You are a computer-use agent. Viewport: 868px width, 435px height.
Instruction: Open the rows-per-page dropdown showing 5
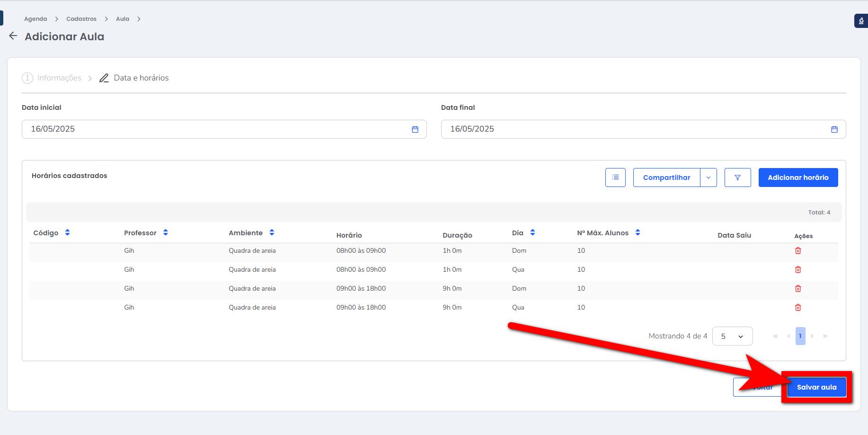[x=732, y=336]
